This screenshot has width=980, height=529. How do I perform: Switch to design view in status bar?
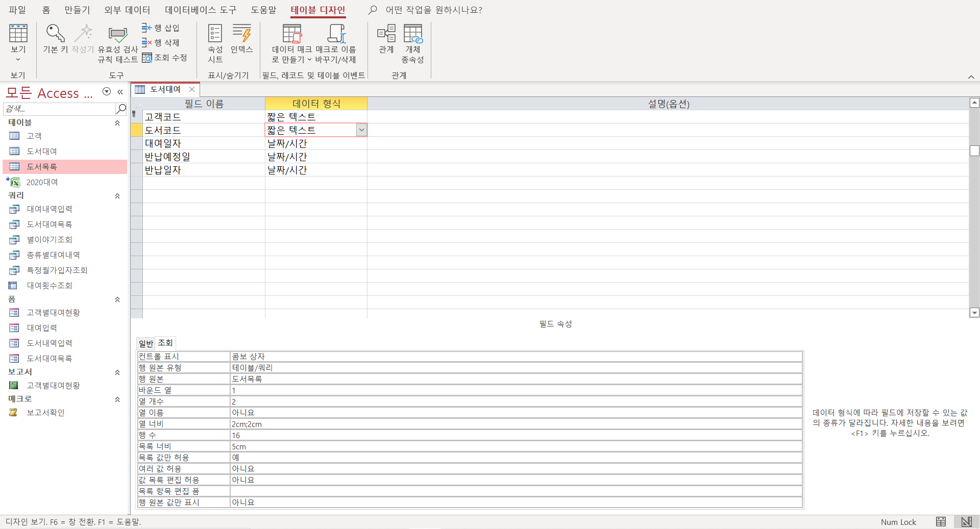pos(966,522)
